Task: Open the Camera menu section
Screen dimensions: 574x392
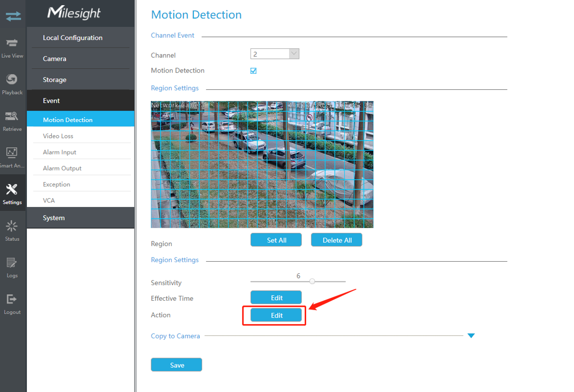Action: coord(81,59)
